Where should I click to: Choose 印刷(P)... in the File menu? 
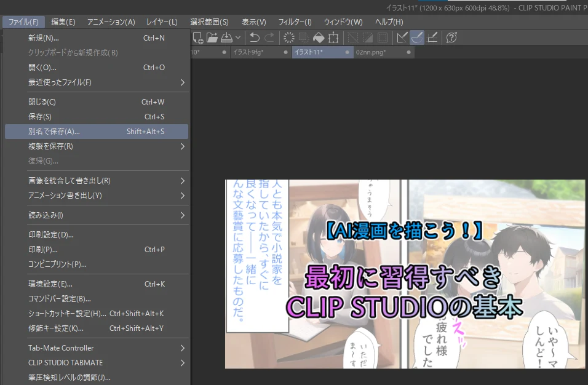97,250
